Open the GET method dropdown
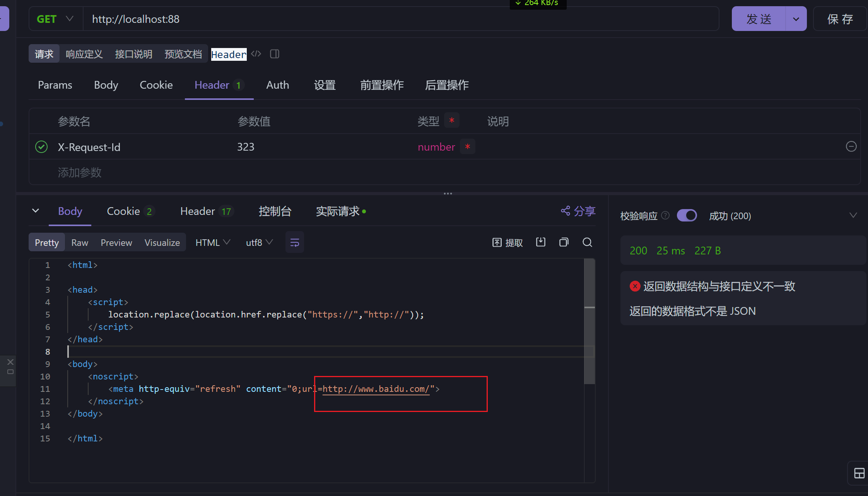Image resolution: width=868 pixels, height=496 pixels. (x=56, y=19)
